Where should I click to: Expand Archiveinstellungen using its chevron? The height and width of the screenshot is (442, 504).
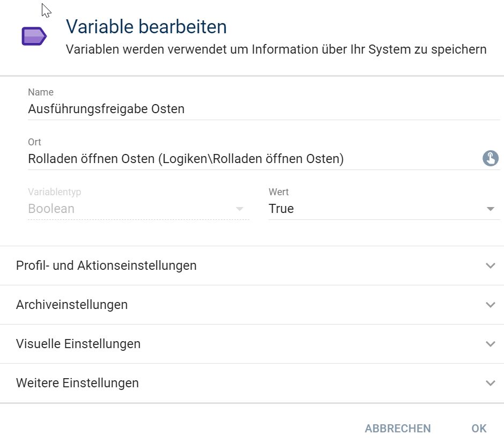[490, 305]
